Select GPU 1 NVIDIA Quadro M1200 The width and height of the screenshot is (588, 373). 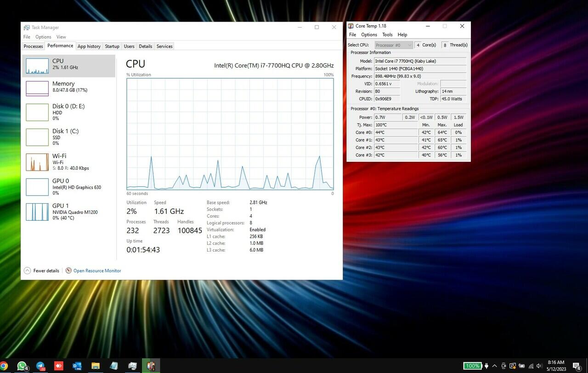tap(68, 212)
